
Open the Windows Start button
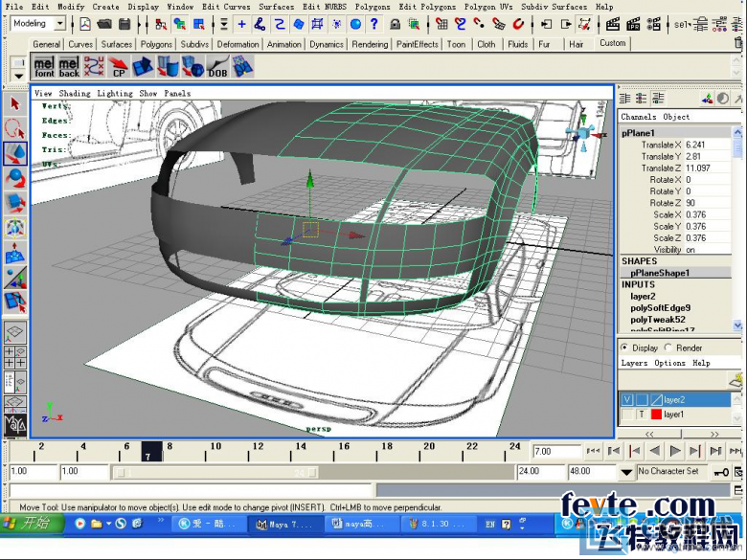31,524
